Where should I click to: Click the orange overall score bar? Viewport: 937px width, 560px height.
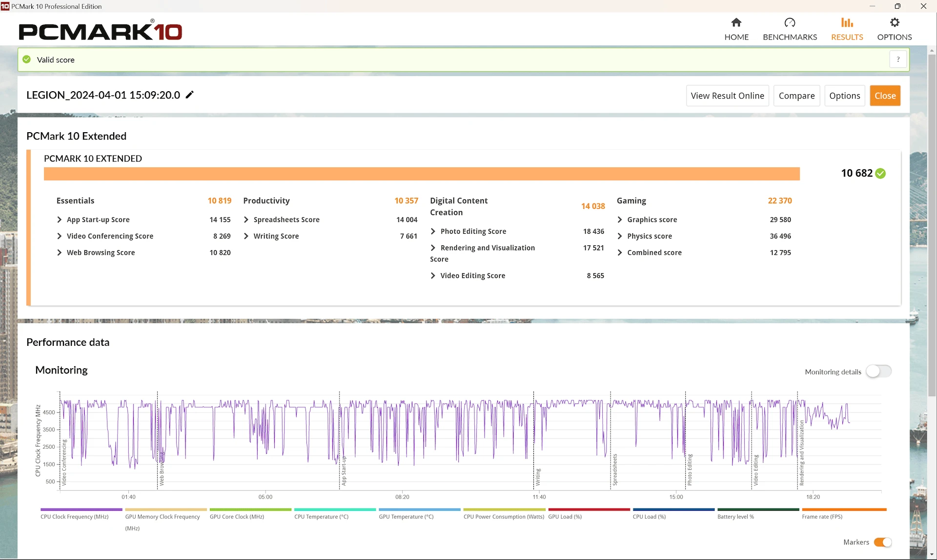click(x=422, y=174)
